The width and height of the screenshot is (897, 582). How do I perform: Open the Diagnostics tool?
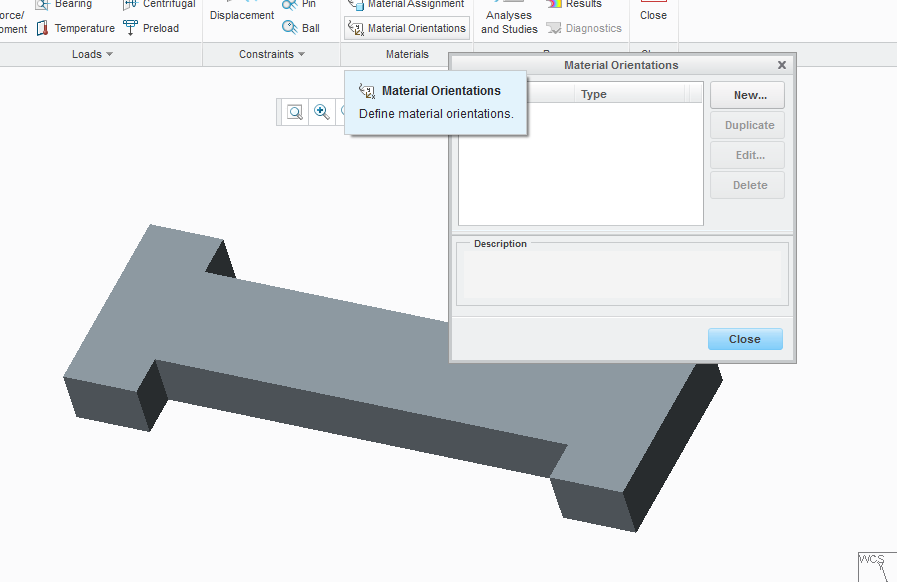(584, 28)
